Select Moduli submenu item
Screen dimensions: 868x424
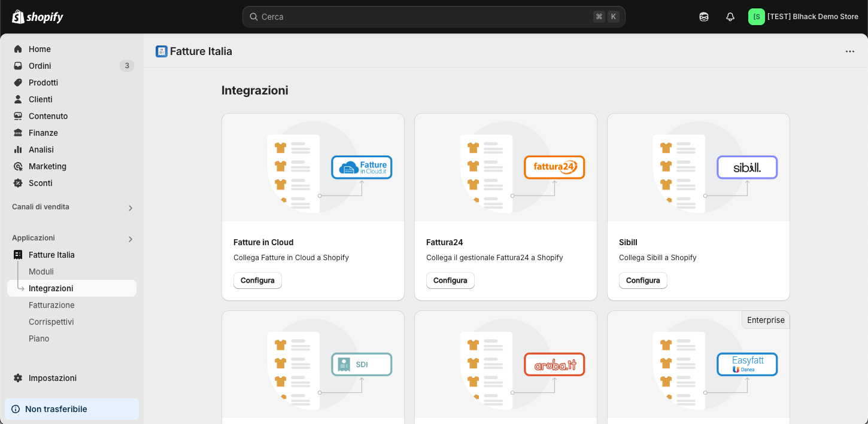(x=72, y=272)
